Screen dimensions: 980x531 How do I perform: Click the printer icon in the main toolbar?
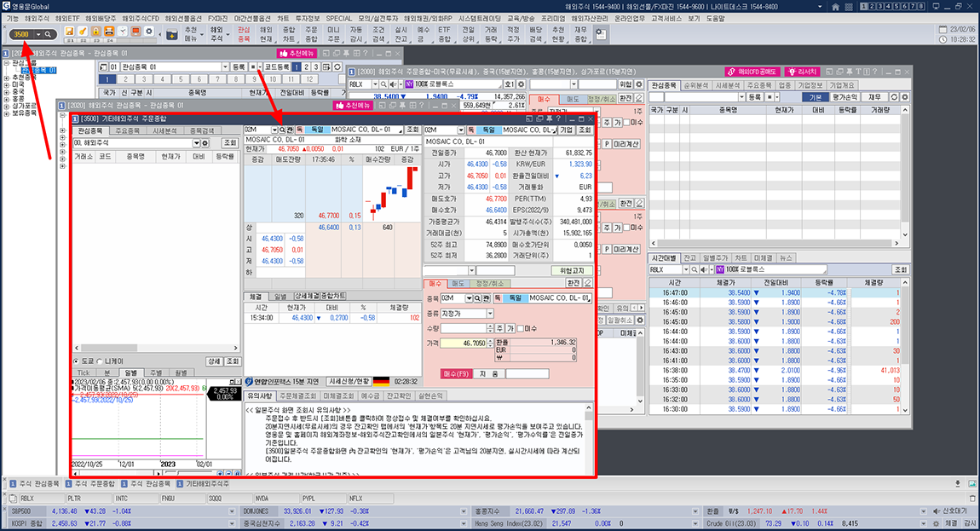pyautogui.click(x=109, y=32)
